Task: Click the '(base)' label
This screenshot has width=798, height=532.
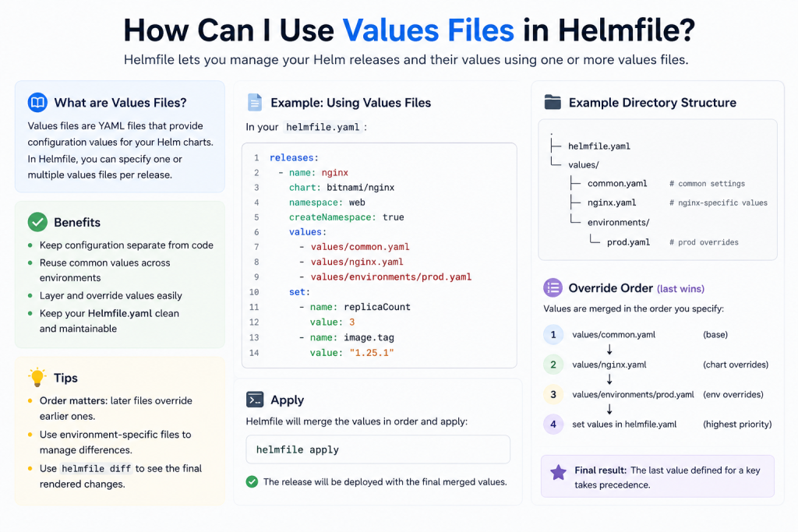Action: 715,335
